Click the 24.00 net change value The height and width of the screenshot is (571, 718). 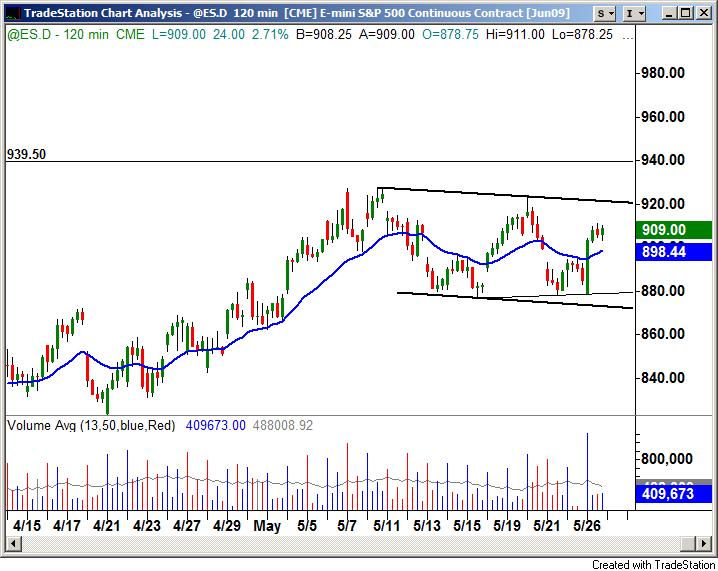(228, 34)
